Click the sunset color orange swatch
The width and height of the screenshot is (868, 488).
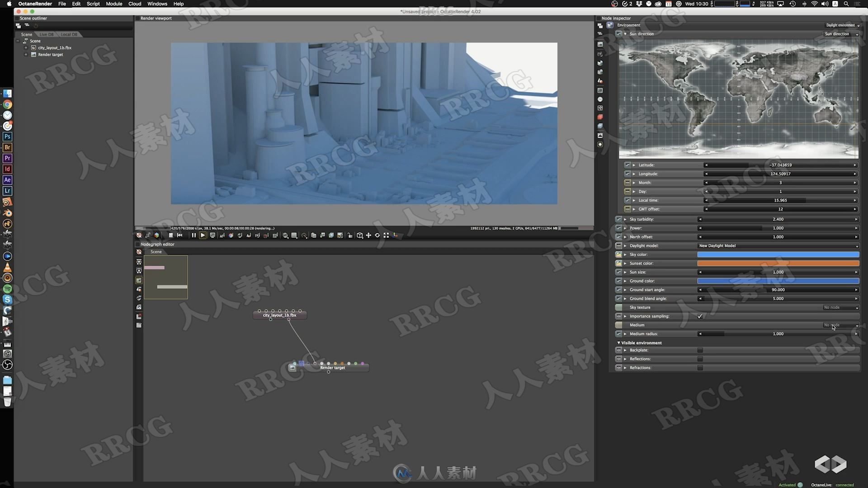(x=777, y=263)
